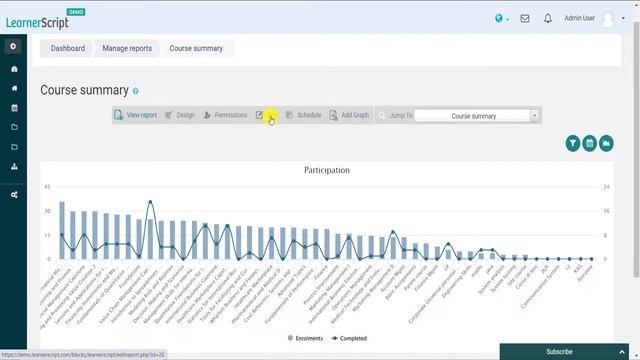Open the notifications bell
The width and height of the screenshot is (640, 360).
coord(548,18)
